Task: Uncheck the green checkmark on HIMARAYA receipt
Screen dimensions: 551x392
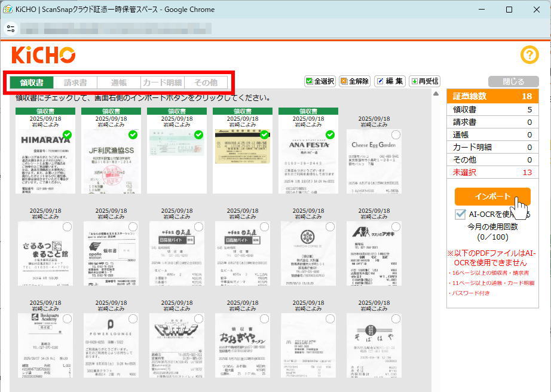Action: pos(68,135)
